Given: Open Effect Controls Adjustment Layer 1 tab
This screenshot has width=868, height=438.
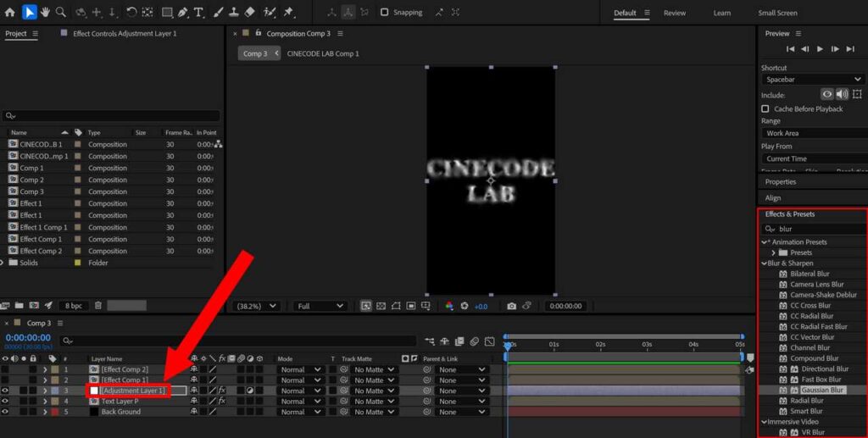Looking at the screenshot, I should tap(125, 34).
